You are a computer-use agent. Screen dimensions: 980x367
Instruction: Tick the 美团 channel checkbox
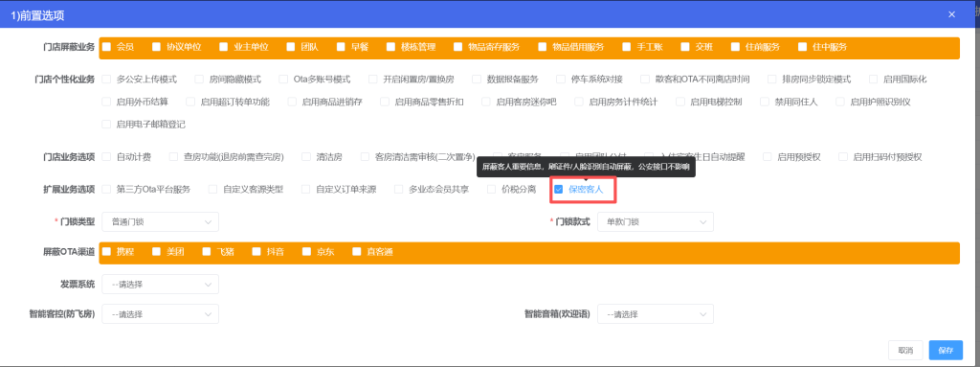[x=157, y=252]
